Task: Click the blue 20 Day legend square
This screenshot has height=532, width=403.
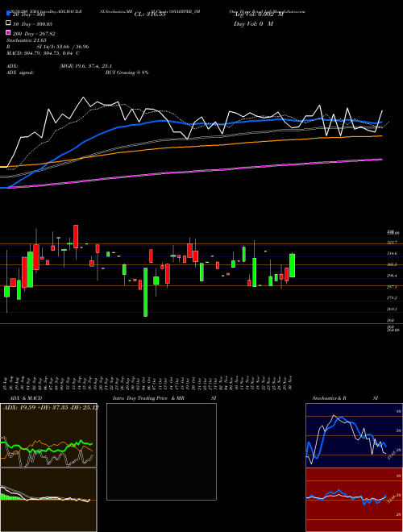Action: click(8, 14)
